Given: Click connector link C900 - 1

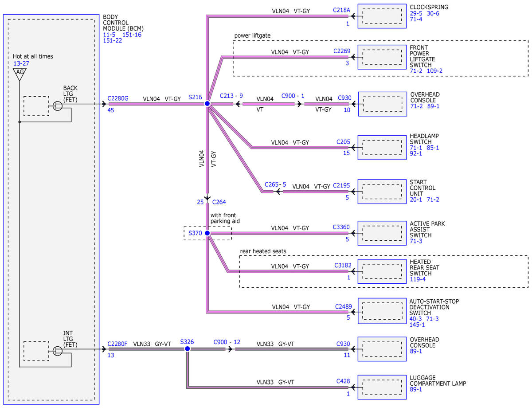Looking at the screenshot, I should click(293, 96).
